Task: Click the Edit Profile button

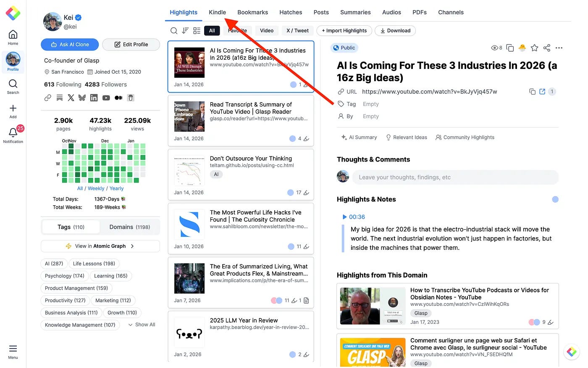Action: (x=131, y=45)
